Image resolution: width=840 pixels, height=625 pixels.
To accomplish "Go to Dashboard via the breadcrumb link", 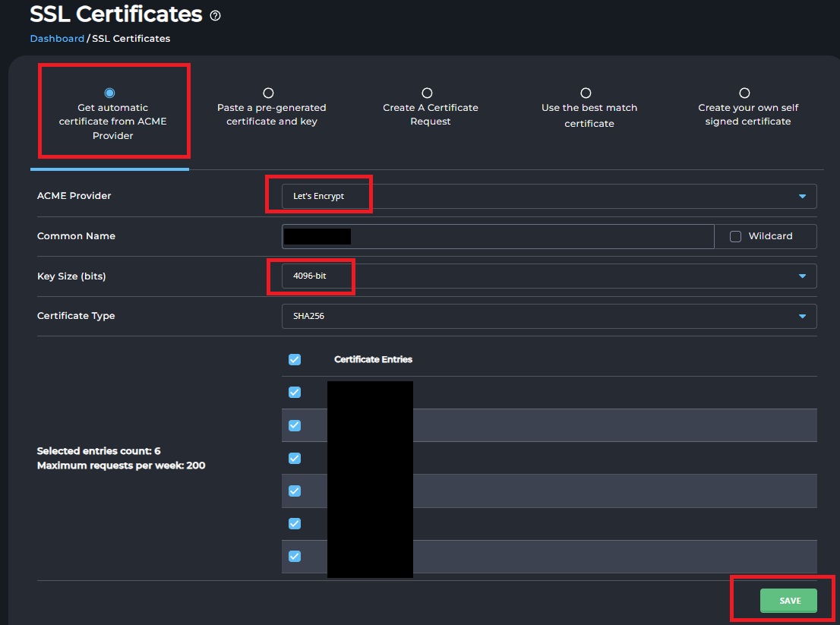I will (x=57, y=39).
